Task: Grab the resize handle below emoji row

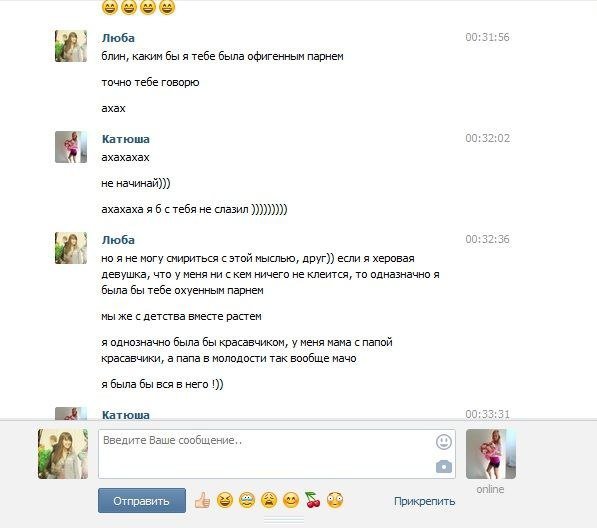Action: (284, 519)
